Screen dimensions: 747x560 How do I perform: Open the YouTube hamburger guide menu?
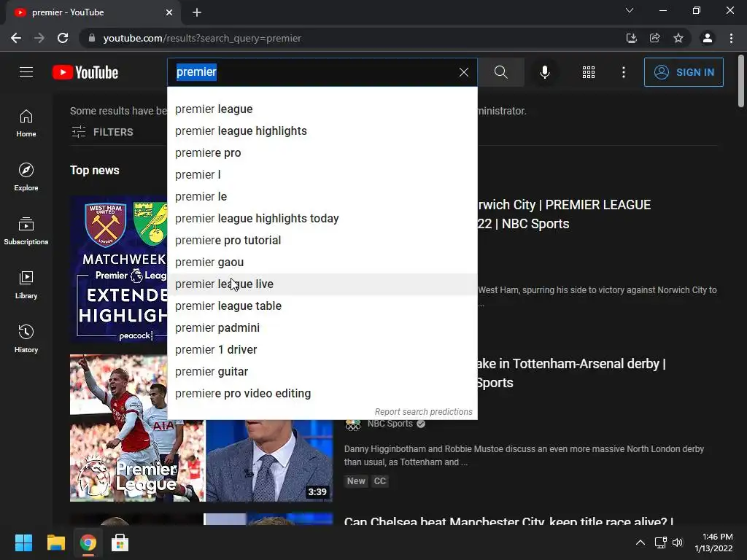26,72
